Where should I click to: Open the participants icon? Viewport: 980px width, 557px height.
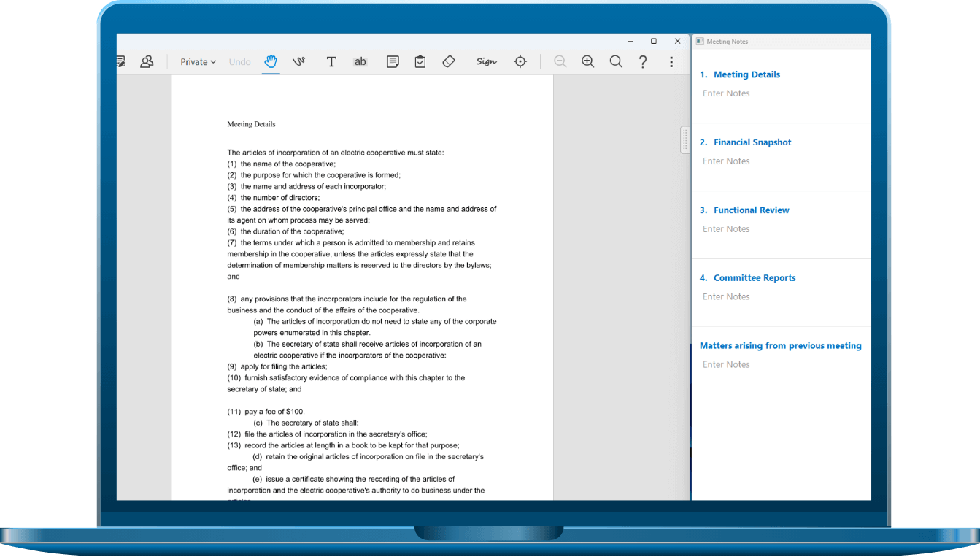[147, 62]
